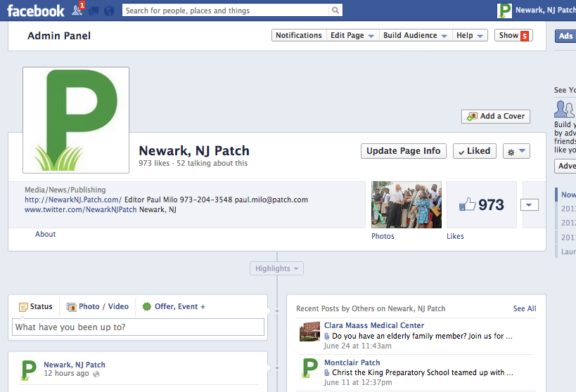Viewport: 576px width, 392px height.
Task: Open the twitter.com/NewarkNJPatch link
Action: click(x=80, y=209)
